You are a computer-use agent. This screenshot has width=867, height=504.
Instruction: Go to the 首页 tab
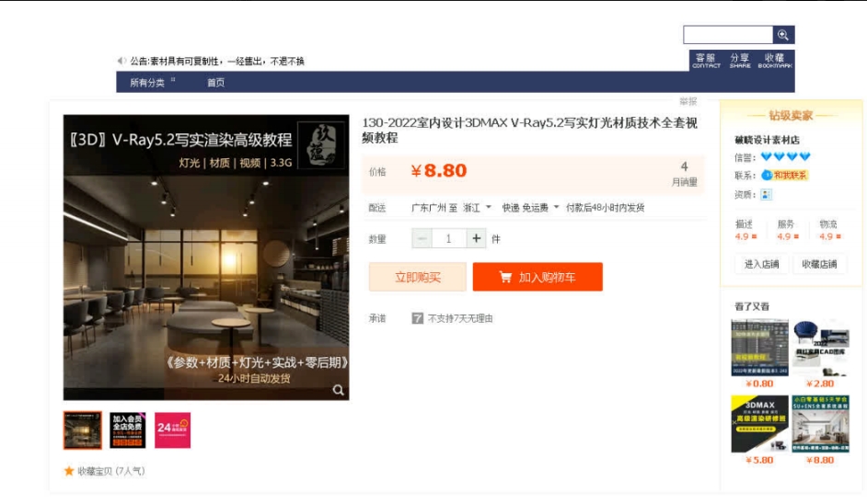215,83
